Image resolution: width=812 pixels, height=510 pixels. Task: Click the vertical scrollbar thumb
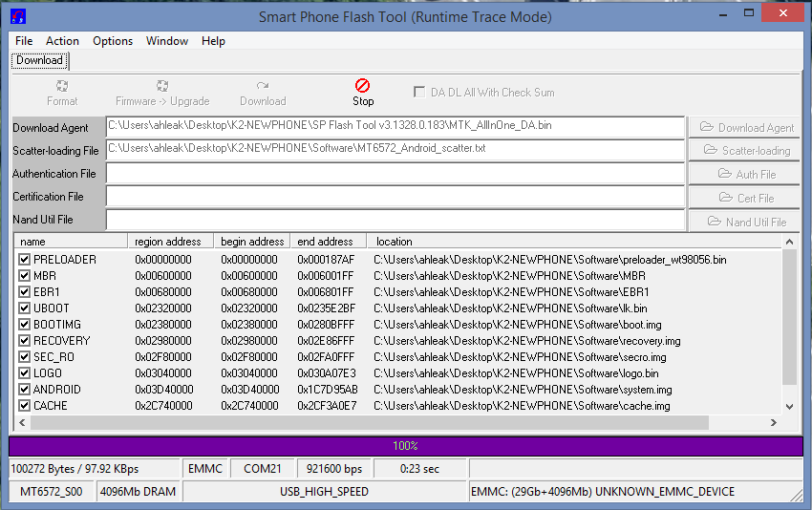[789, 317]
